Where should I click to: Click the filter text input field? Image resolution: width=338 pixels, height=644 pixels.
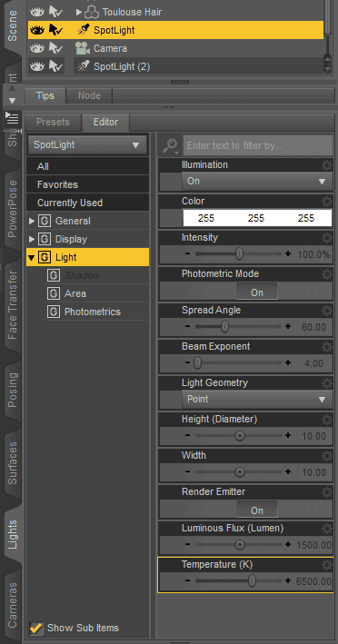coord(257,145)
